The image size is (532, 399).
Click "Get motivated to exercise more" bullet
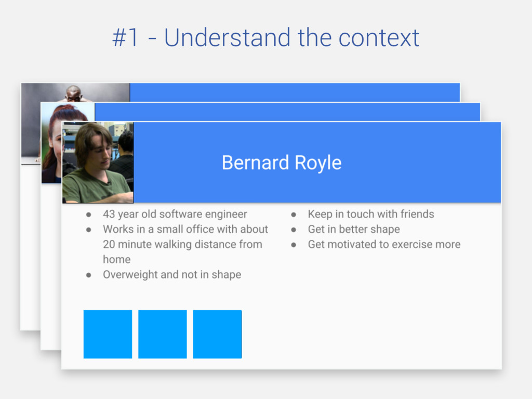[384, 244]
